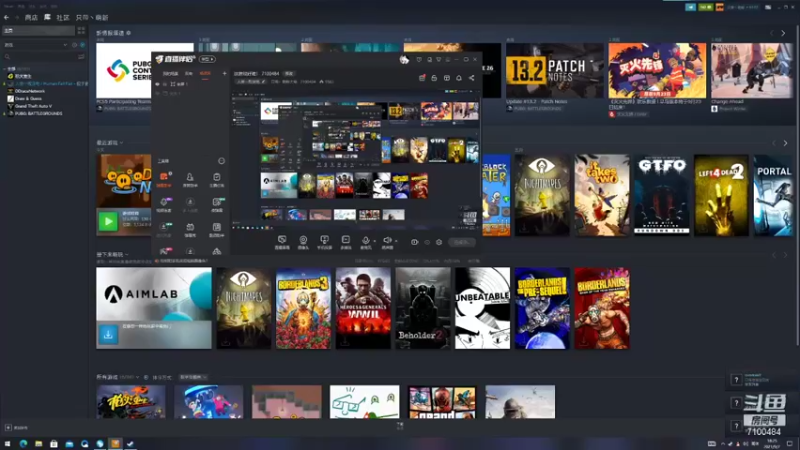Go back with the Steam back arrow
Image resolution: width=800 pixels, height=450 pixels.
[6, 17]
